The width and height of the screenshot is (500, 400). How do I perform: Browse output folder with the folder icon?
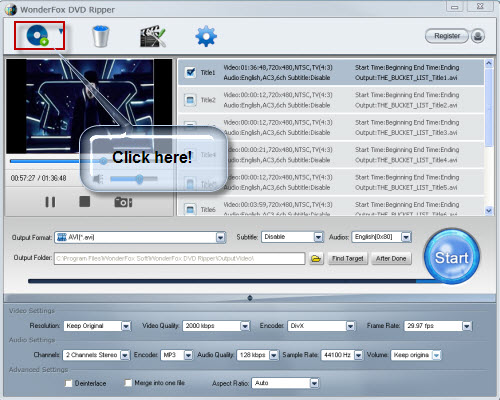click(316, 258)
